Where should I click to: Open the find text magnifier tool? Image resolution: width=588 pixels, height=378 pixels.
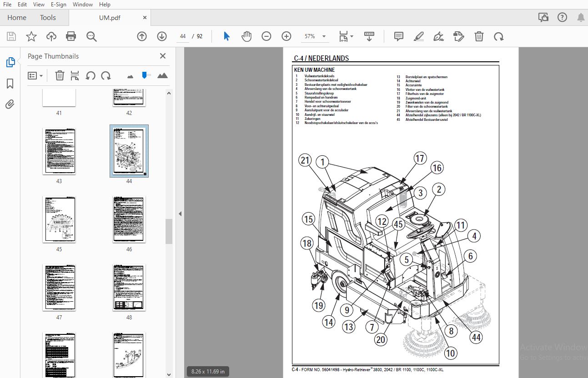pyautogui.click(x=91, y=36)
